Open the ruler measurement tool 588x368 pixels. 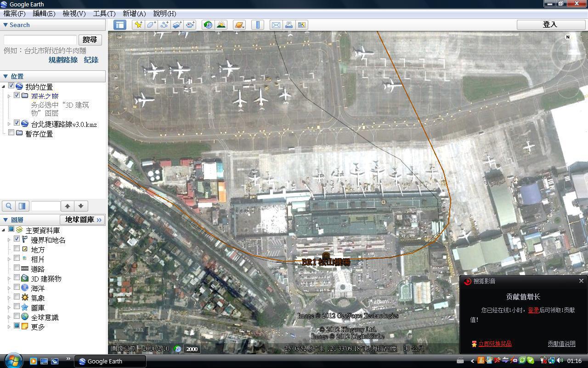pos(258,25)
